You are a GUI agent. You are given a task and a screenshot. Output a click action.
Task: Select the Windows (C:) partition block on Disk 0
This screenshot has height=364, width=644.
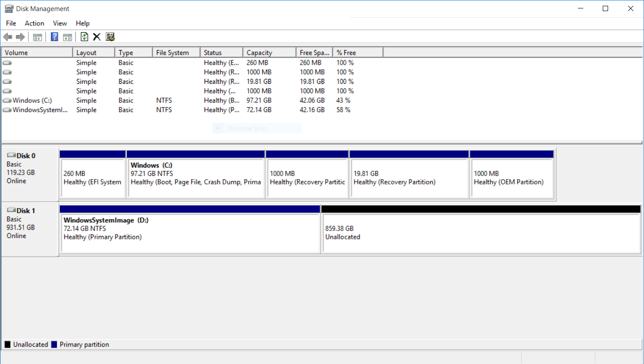196,174
